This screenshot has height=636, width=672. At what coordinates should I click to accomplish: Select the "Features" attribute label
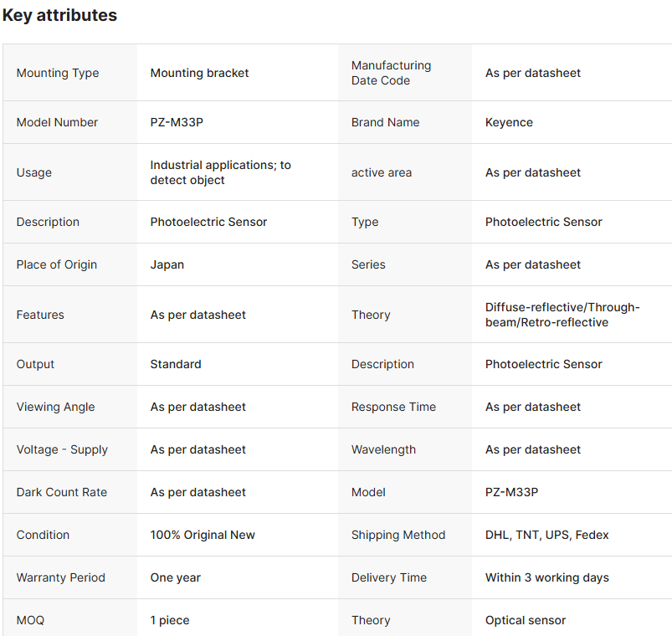point(40,315)
